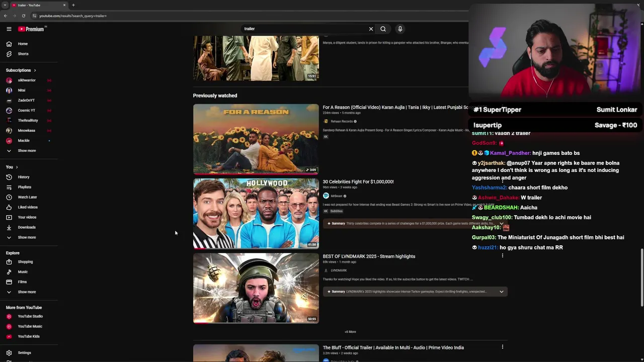Open MrBeast channel link
644x362 pixels.
[336, 196]
